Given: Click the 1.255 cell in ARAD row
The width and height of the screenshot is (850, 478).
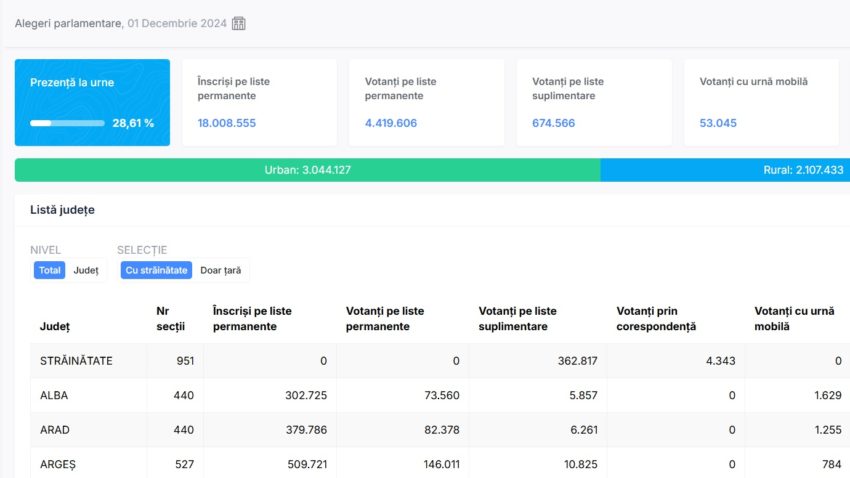Looking at the screenshot, I should pyautogui.click(x=828, y=430).
